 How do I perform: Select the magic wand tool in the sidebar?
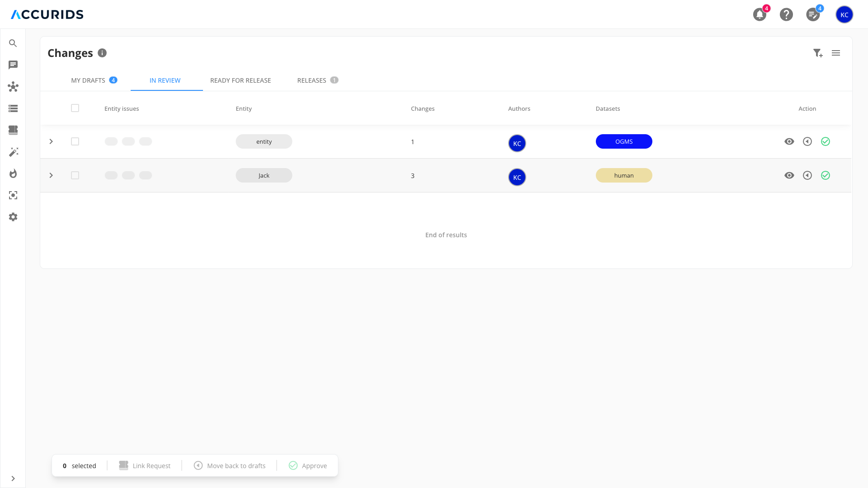point(13,152)
